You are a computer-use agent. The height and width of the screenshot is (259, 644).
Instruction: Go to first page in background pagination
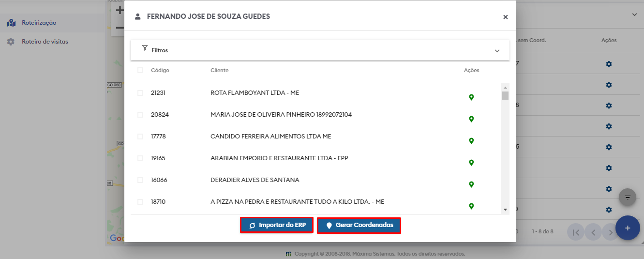click(x=576, y=232)
